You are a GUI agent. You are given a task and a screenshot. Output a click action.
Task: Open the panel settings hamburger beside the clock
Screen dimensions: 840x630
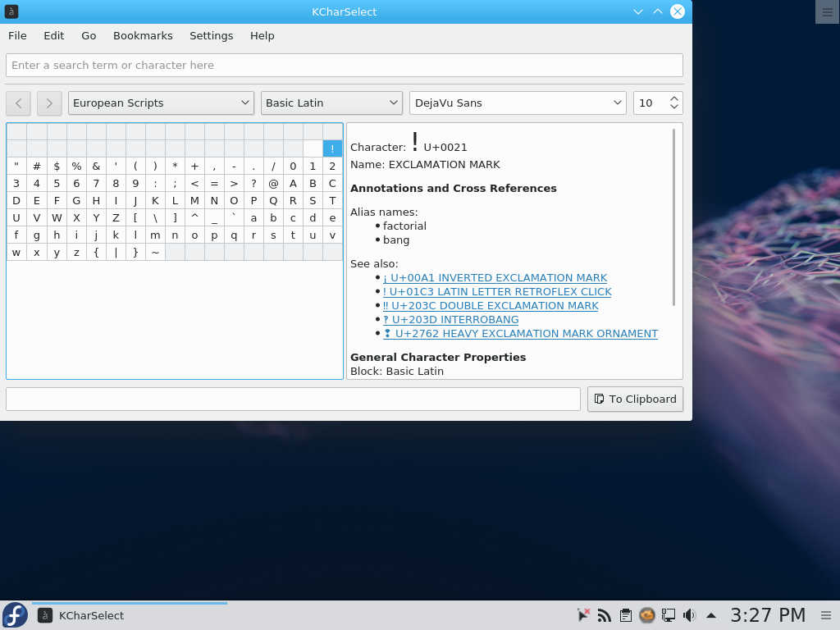(x=827, y=615)
